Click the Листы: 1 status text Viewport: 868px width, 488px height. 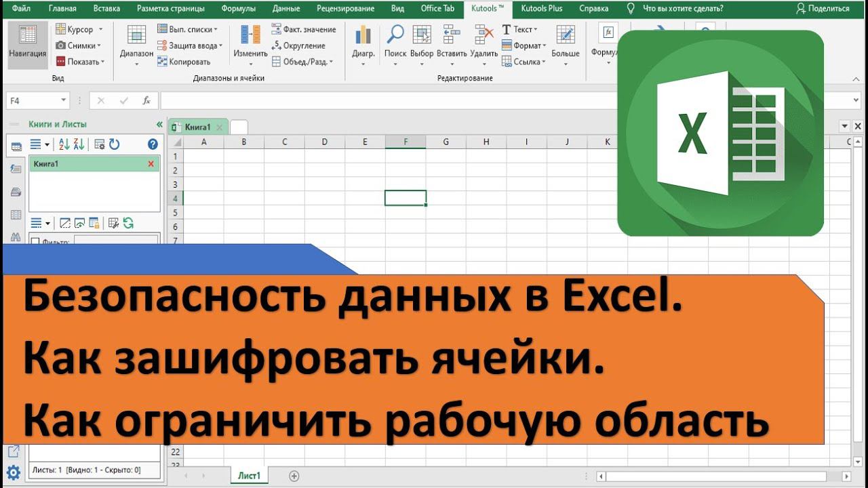point(86,470)
